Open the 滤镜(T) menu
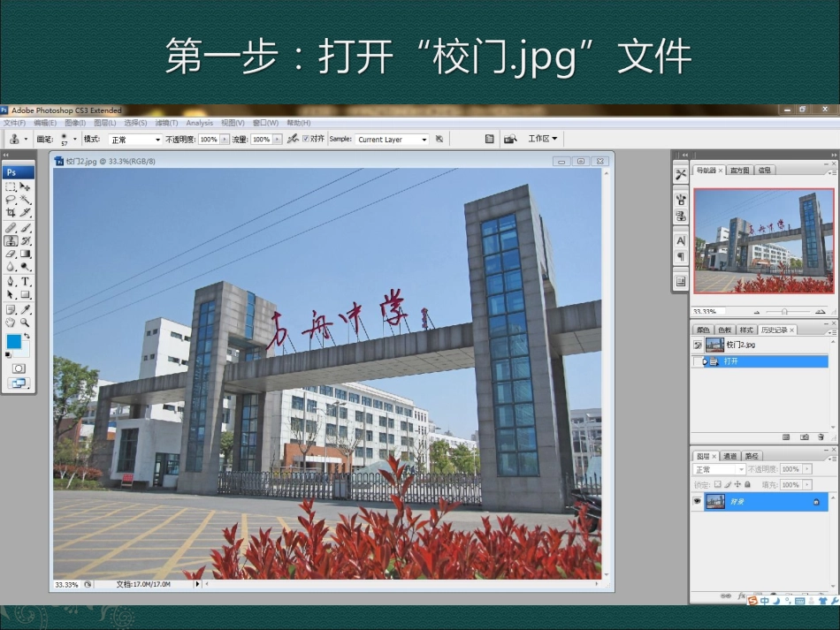 (166, 123)
